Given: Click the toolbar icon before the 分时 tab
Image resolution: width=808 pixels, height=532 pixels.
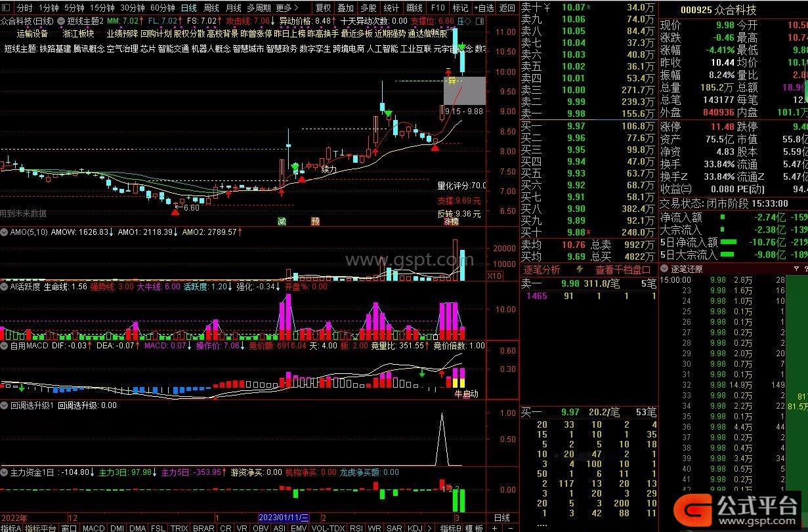Looking at the screenshot, I should 7,8.
